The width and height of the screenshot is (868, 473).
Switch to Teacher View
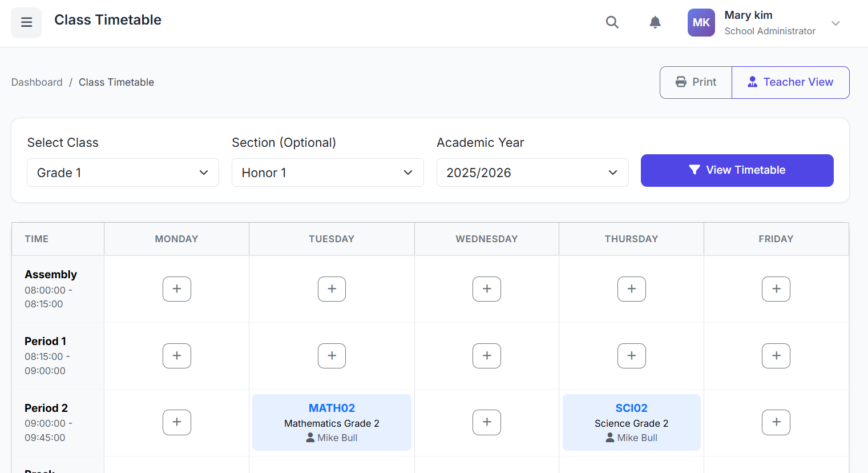click(790, 82)
